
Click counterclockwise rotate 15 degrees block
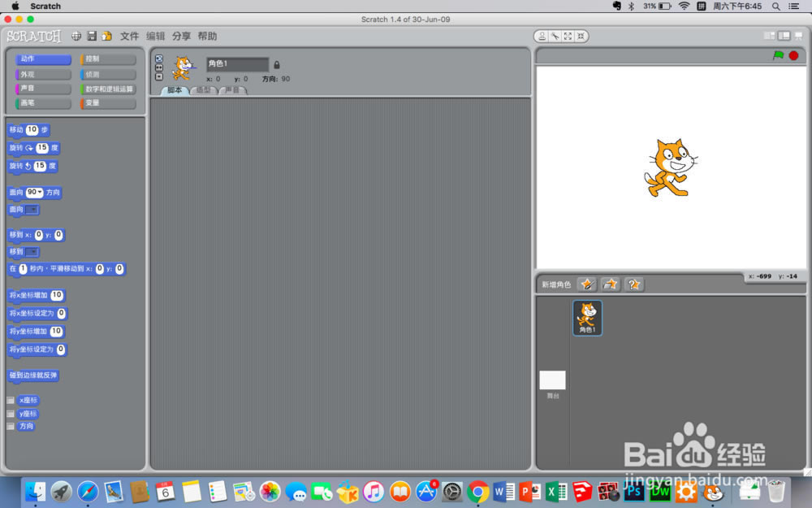[32, 166]
